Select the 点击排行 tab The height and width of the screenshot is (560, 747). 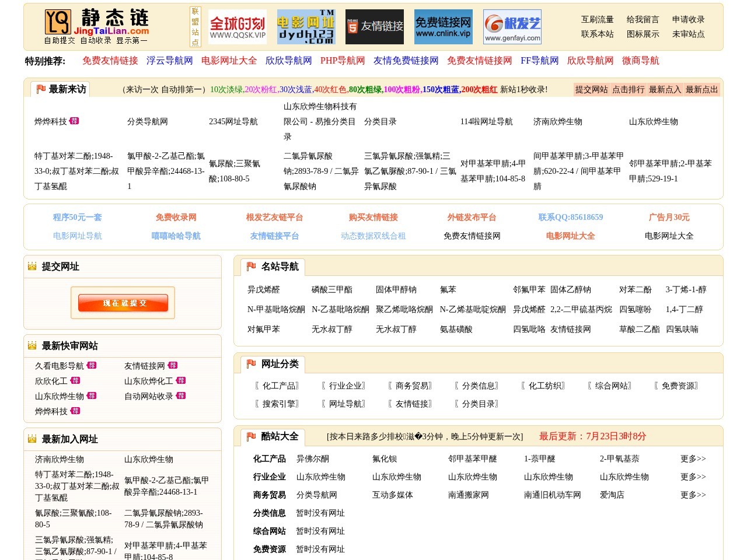[x=629, y=89]
